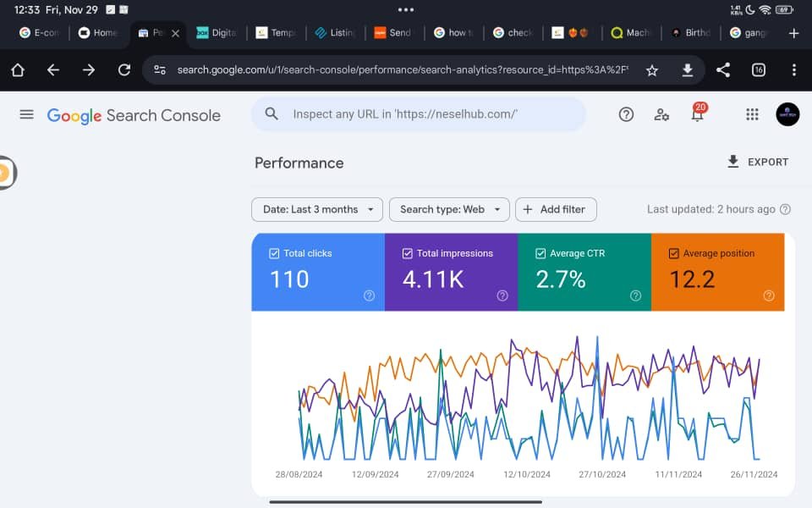
Task: Open the users and permissions settings icon
Action: click(661, 114)
